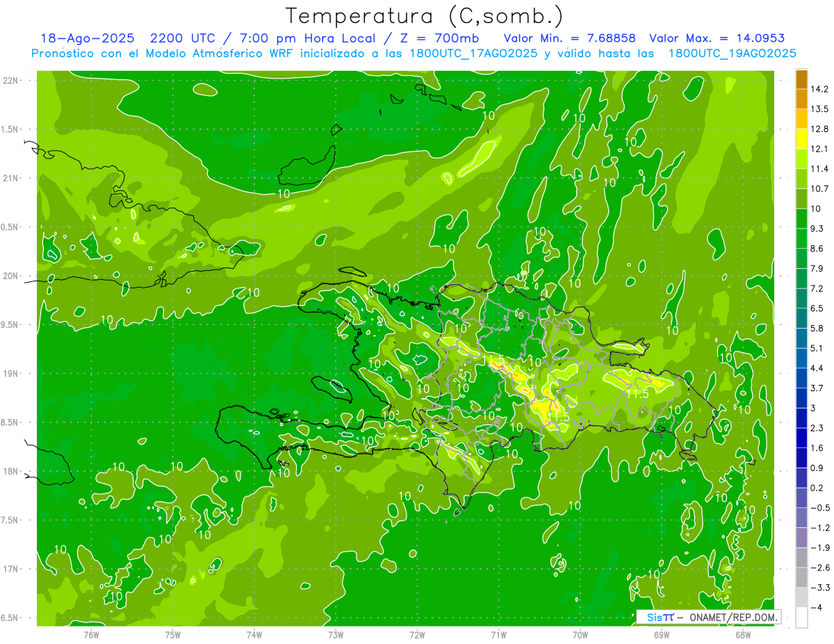Image resolution: width=834 pixels, height=644 pixels.
Task: Click the "9.3" colorbar value
Action: 817,229
